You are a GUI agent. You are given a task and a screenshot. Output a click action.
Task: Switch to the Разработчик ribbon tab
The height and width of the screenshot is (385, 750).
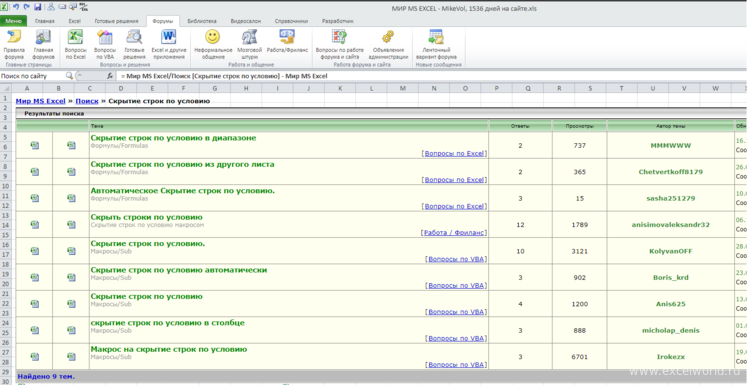338,21
